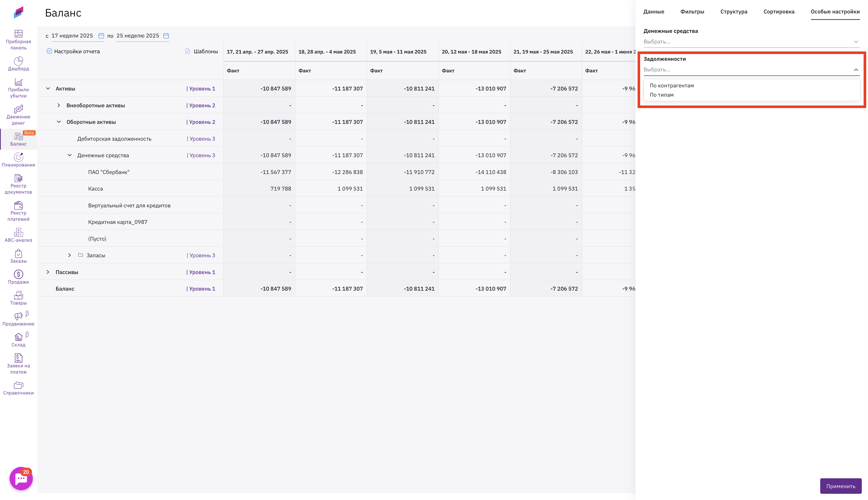Click the Применить button
The height and width of the screenshot is (500, 868).
click(x=841, y=486)
